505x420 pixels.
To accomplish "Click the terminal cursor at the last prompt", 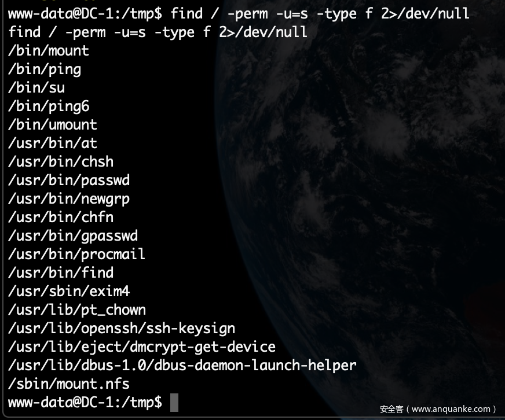I will tap(174, 403).
